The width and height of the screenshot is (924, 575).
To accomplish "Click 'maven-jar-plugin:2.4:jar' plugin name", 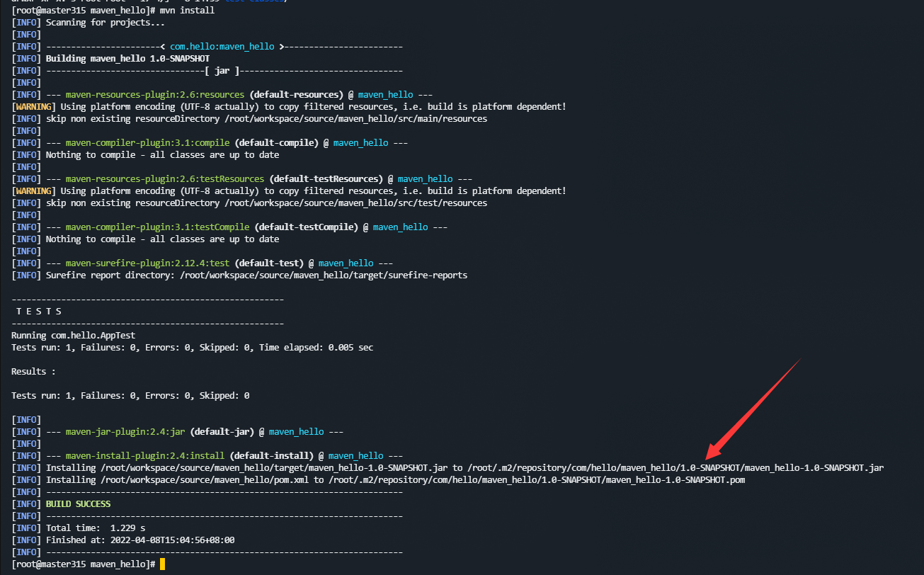I will pyautogui.click(x=125, y=432).
